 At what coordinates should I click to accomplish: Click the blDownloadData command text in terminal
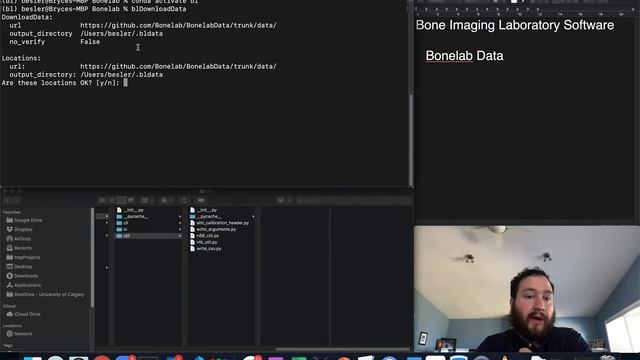point(159,9)
